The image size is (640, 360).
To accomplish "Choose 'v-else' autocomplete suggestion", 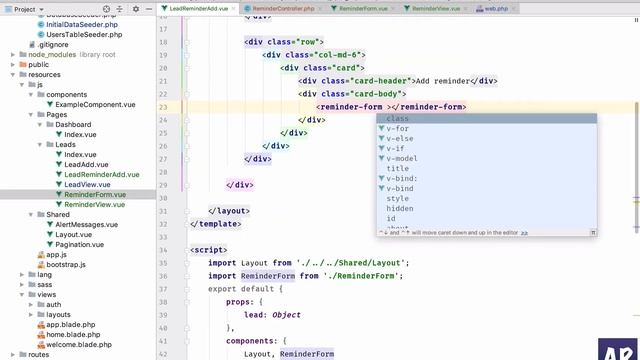I will tap(487, 138).
